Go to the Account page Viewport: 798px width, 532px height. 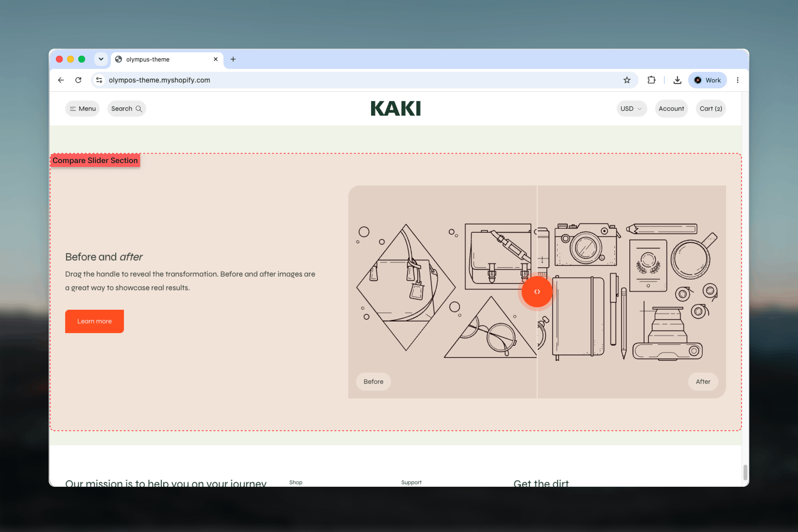click(x=671, y=109)
